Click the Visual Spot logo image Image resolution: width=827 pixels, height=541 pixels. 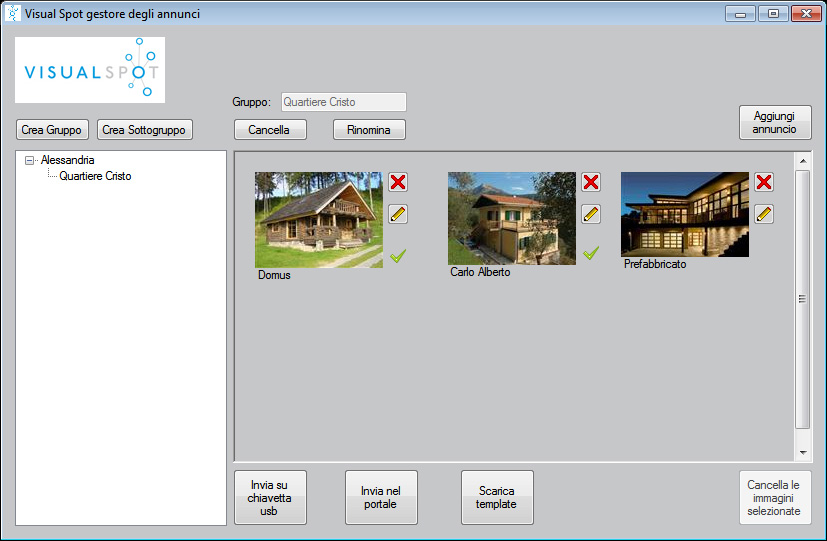coord(90,70)
